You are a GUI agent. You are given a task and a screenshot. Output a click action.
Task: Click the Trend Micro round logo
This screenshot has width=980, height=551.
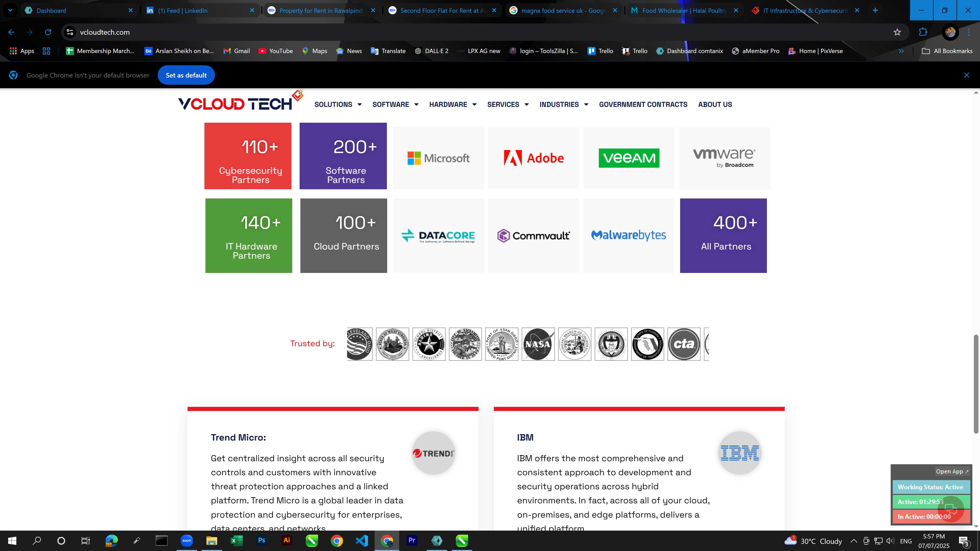point(433,453)
